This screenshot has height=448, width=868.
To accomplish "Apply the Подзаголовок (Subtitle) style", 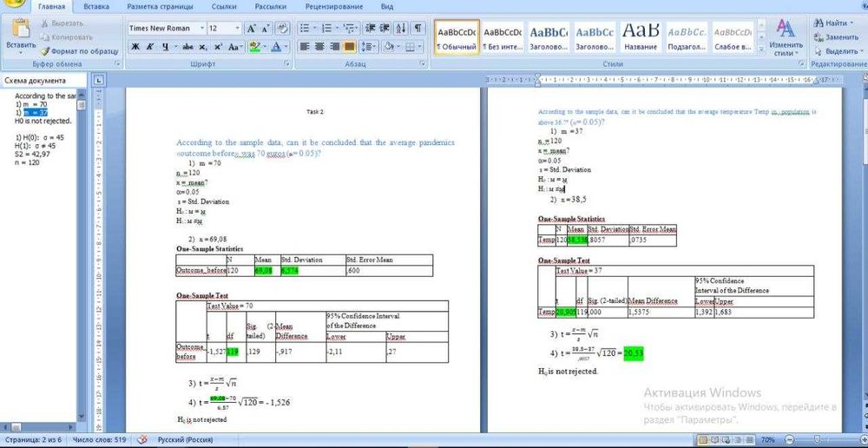I will 687,37.
